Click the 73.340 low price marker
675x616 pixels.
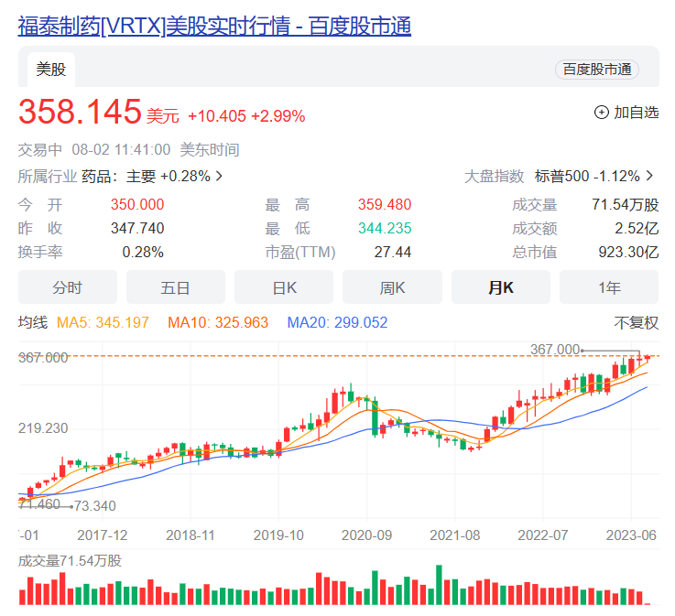[94, 505]
